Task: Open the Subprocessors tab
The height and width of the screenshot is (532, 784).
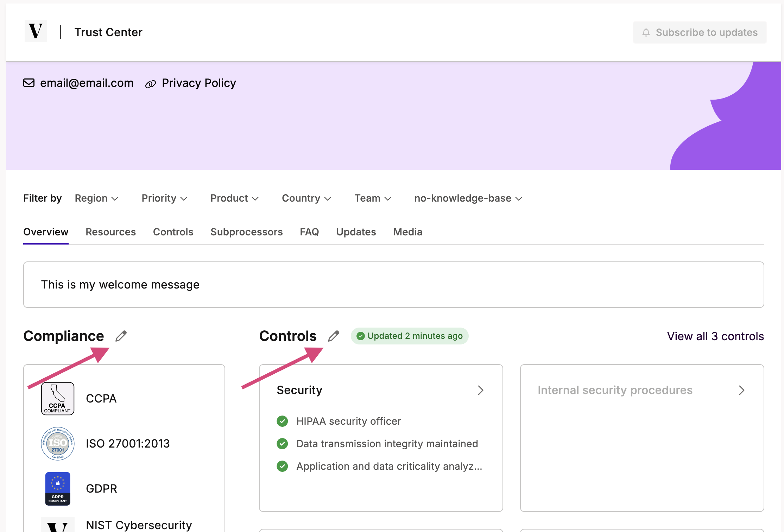Action: click(x=247, y=232)
